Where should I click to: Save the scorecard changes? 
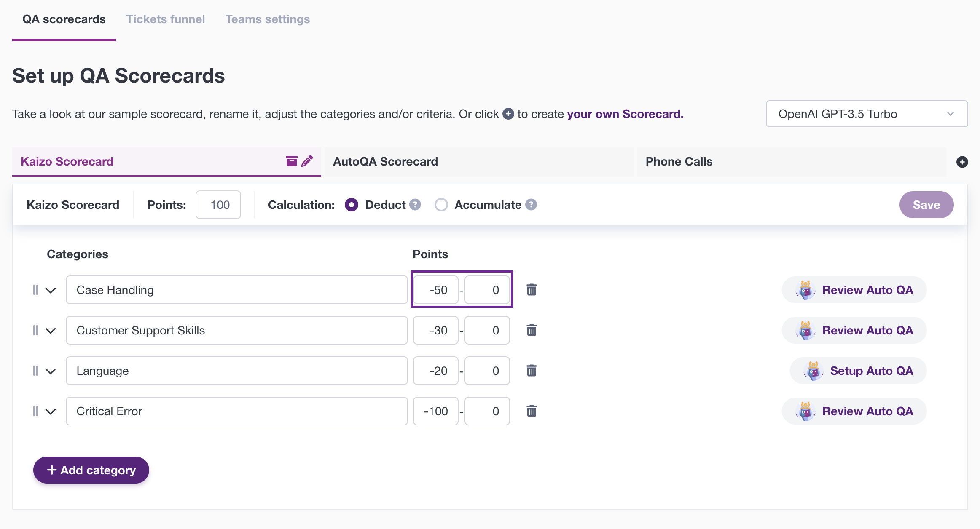926,205
